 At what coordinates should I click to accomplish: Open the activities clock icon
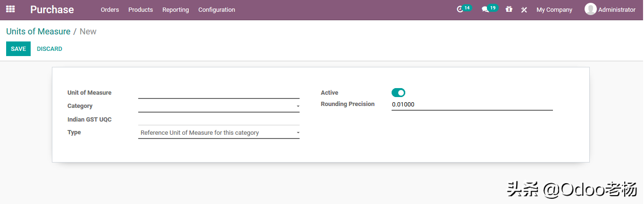(x=460, y=9)
